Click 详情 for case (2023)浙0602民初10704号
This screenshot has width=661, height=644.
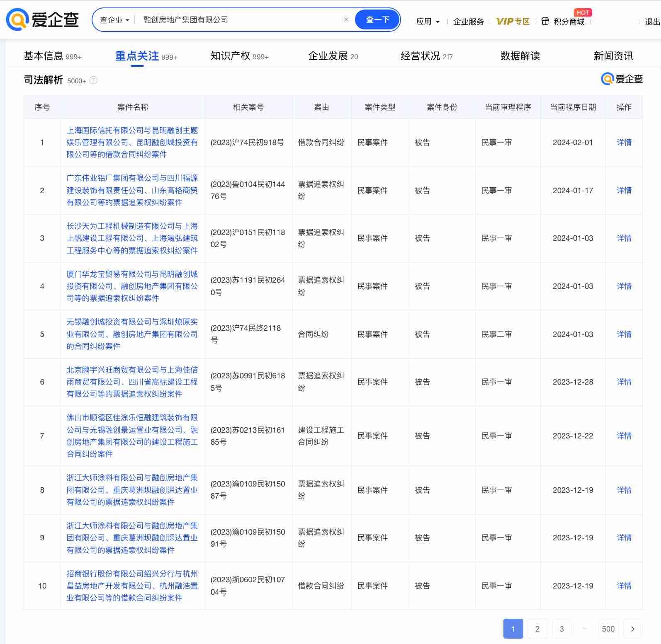(x=624, y=586)
